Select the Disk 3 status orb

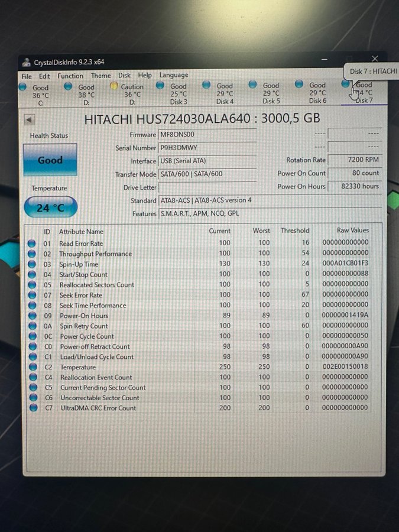(160, 85)
